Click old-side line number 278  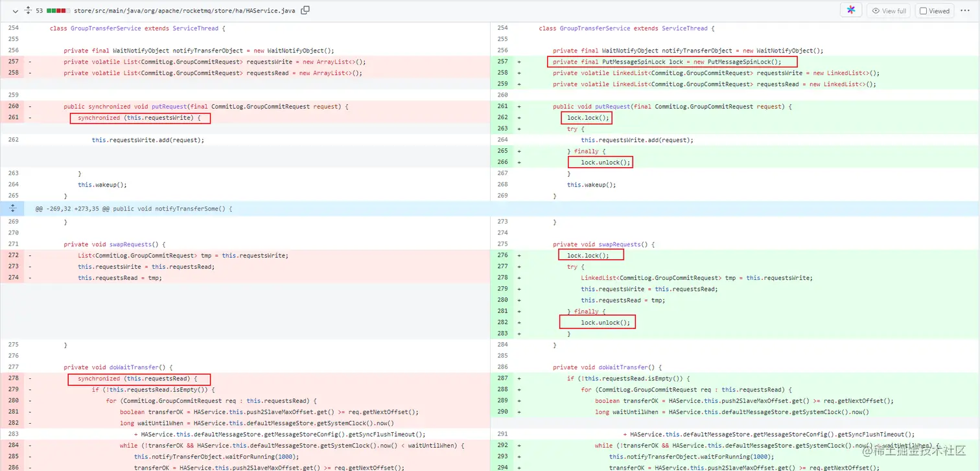click(x=12, y=378)
